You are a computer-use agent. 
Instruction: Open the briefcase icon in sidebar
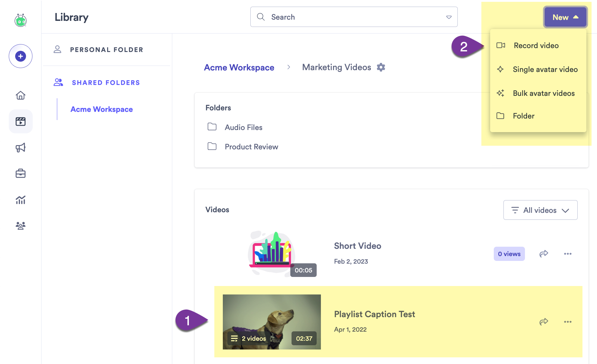21,174
